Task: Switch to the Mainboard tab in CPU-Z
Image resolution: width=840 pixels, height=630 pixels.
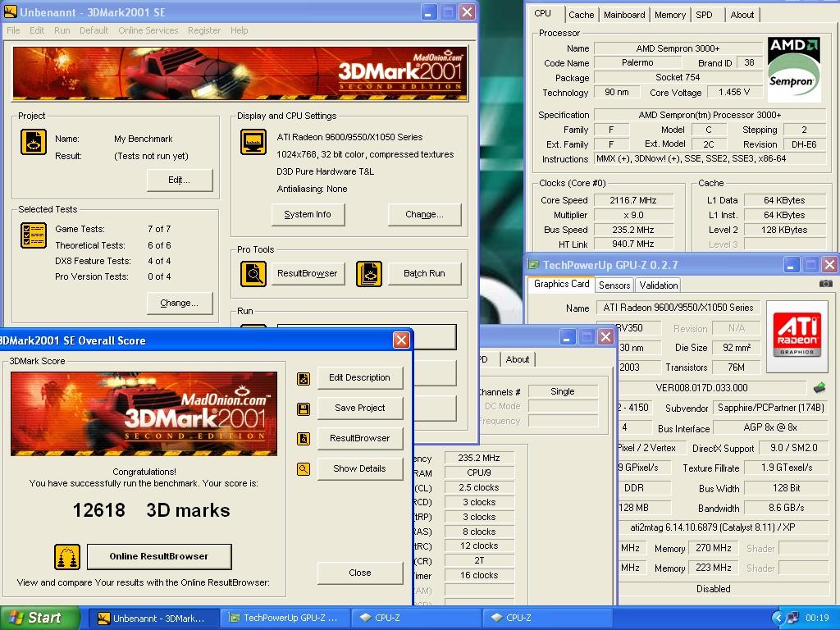Action: (624, 15)
